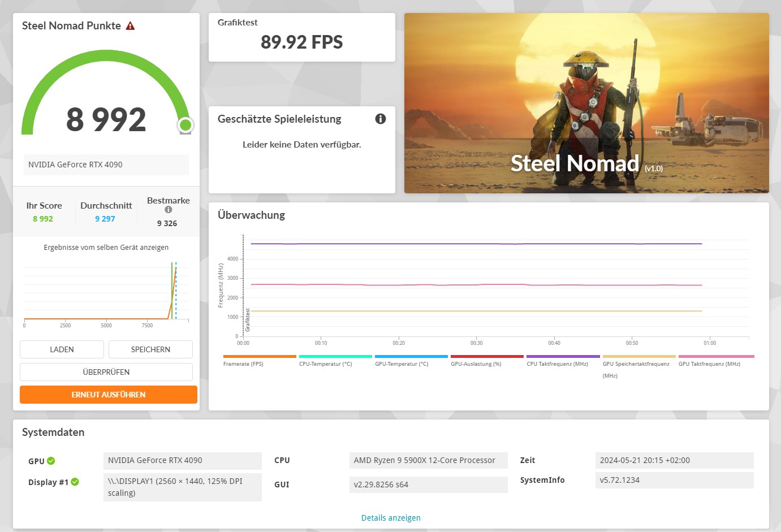Save the result using SPEICHERN
The height and width of the screenshot is (532, 781).
tap(150, 349)
